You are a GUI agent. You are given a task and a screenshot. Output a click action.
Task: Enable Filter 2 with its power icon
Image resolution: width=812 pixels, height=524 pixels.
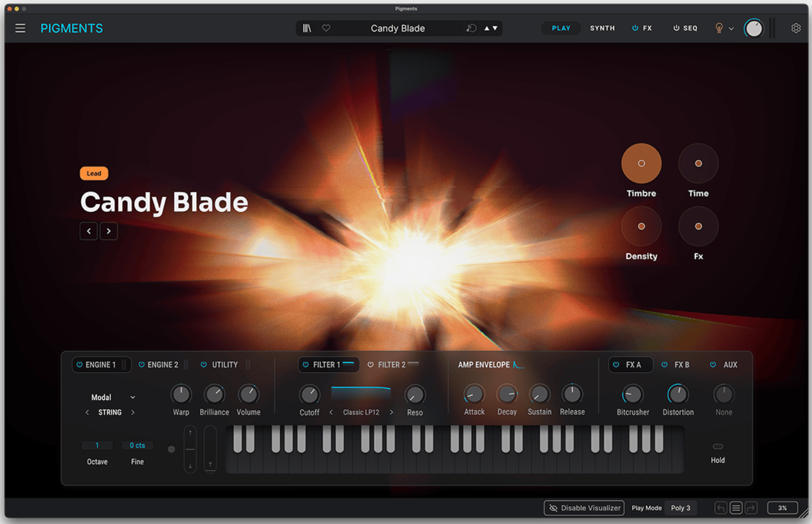click(x=370, y=364)
